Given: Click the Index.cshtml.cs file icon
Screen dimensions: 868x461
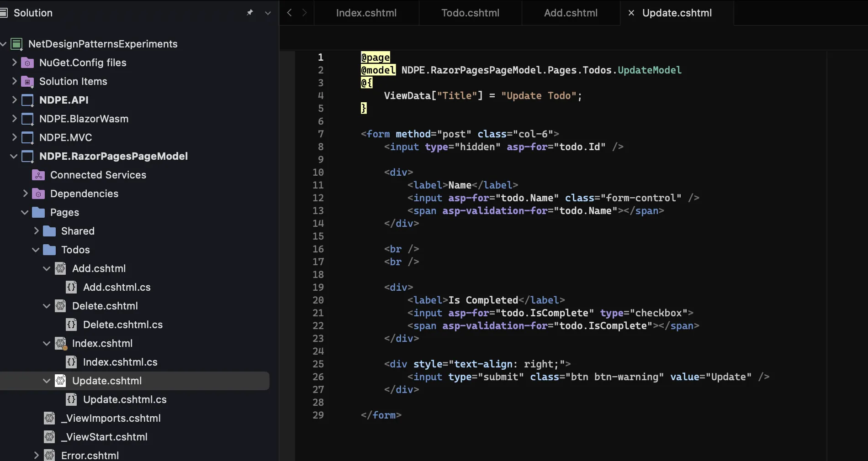Looking at the screenshot, I should [71, 362].
